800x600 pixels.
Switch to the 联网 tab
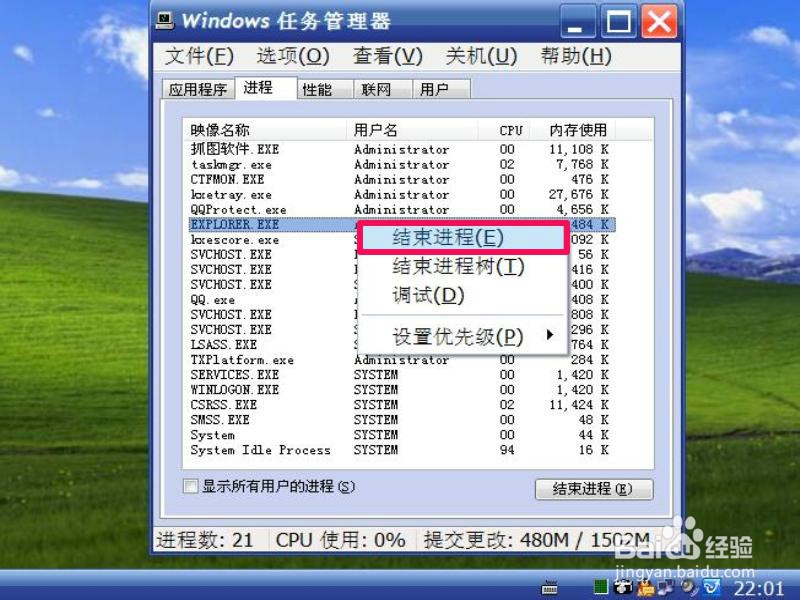coord(376,88)
